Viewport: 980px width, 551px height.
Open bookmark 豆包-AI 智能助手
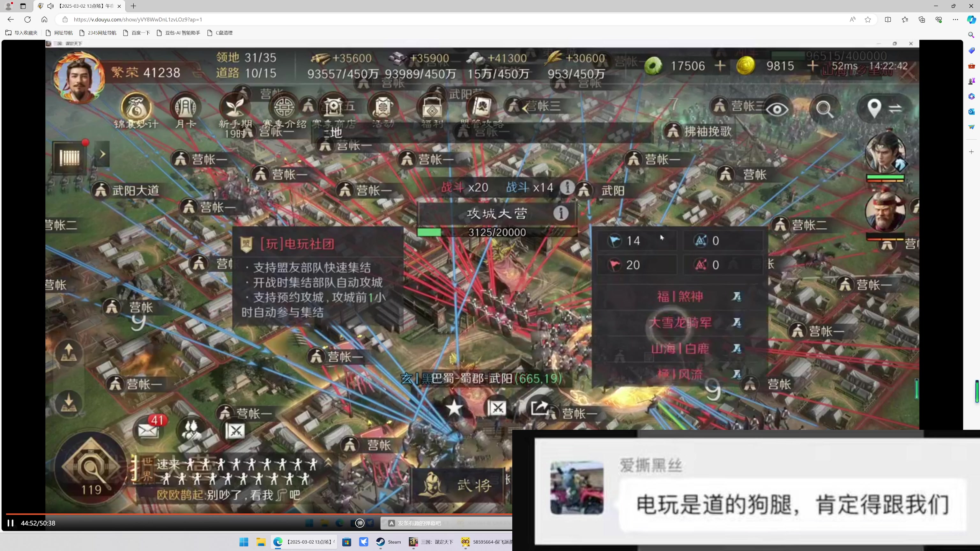(x=179, y=33)
